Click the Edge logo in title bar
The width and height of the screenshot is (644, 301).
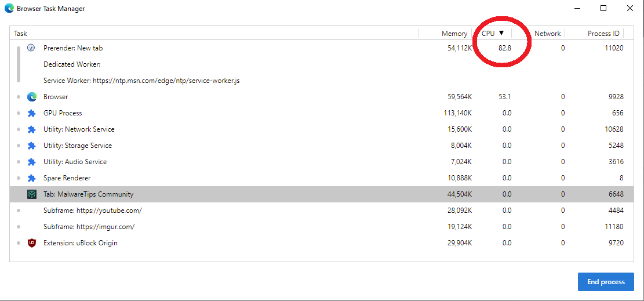[x=9, y=9]
